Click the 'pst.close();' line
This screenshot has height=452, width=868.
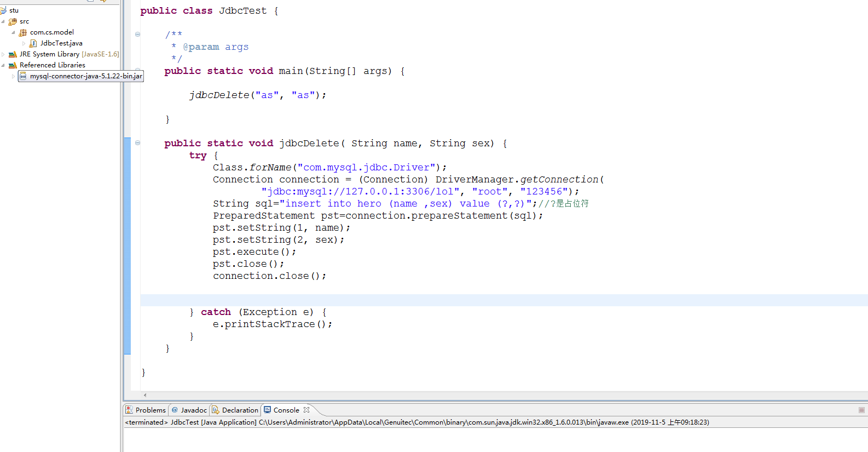[248, 264]
